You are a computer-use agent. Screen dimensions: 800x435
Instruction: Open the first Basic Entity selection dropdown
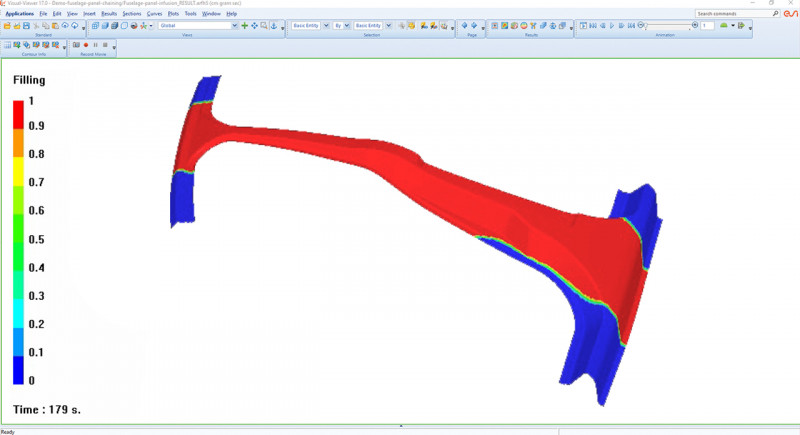[x=326, y=25]
